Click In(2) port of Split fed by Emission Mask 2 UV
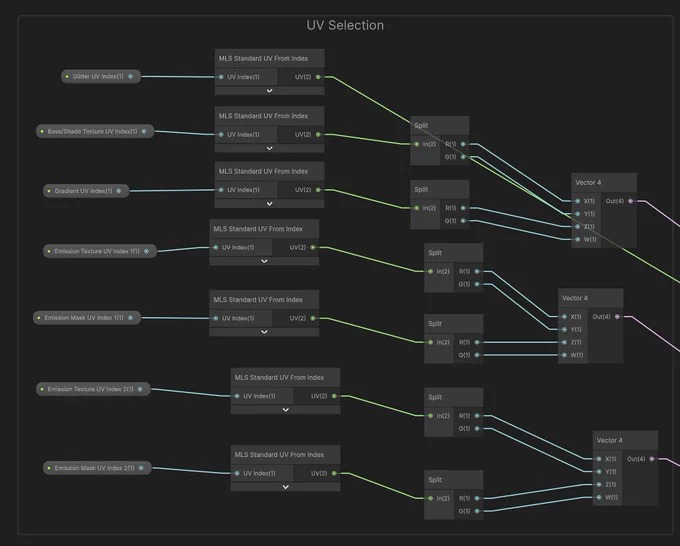 (x=431, y=498)
